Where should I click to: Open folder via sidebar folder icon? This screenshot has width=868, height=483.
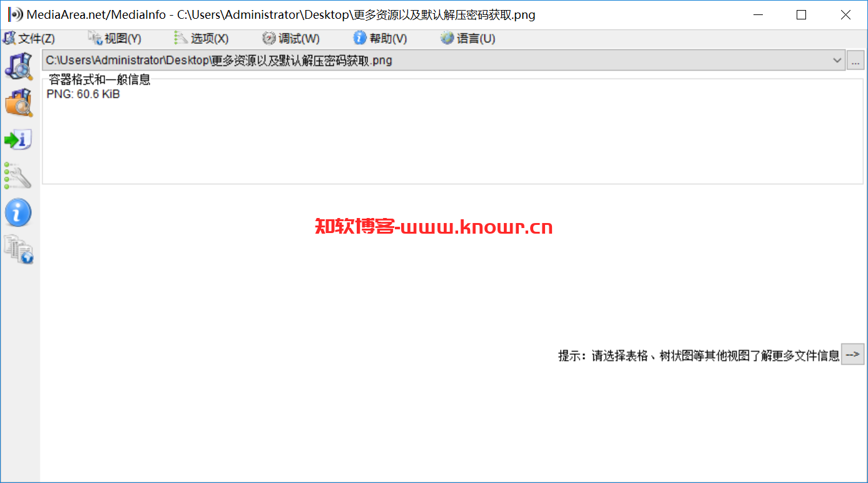[18, 103]
